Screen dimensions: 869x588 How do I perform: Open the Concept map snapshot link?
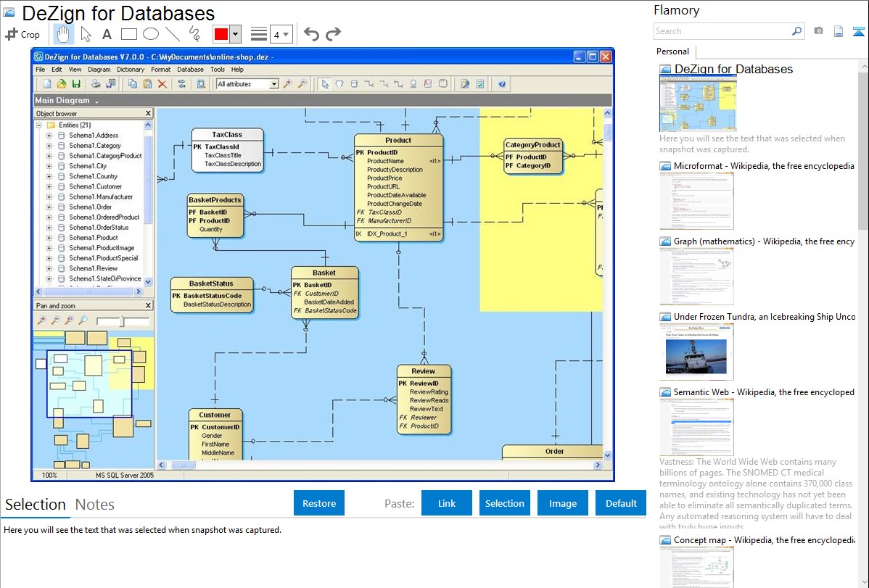[764, 539]
